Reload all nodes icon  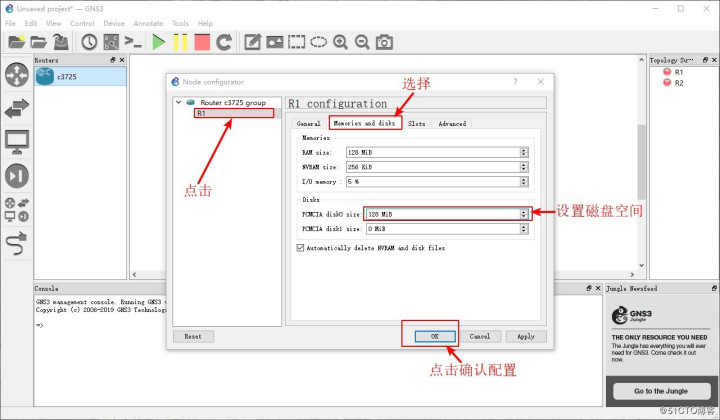[224, 42]
